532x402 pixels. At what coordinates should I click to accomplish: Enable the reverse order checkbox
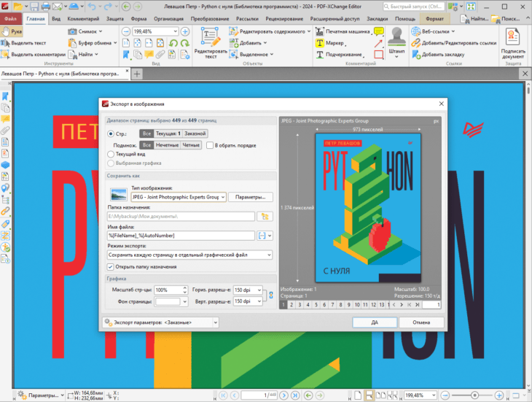click(x=210, y=145)
